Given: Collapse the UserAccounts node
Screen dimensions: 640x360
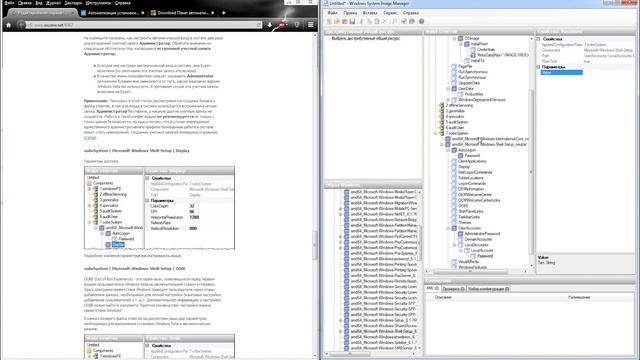Looking at the screenshot, I should 448,228.
